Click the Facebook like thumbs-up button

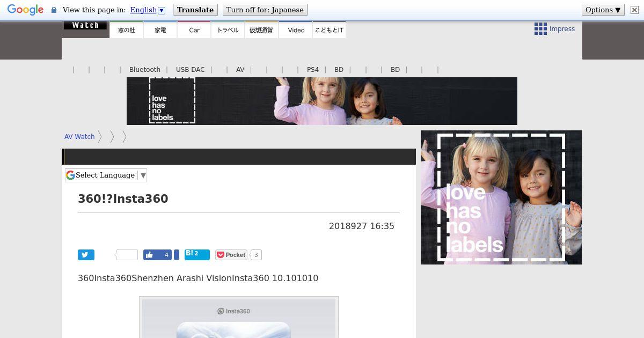pos(157,255)
